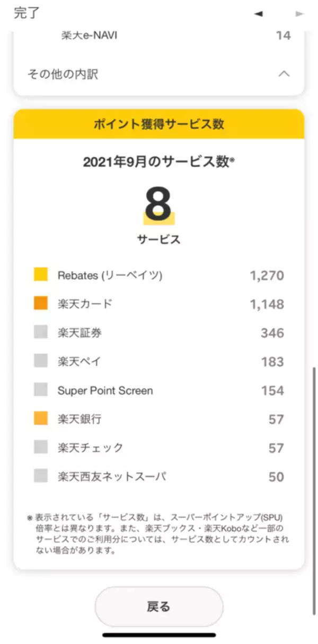
Task: Click the ポイント獲得サービス数 header
Action: (x=159, y=124)
